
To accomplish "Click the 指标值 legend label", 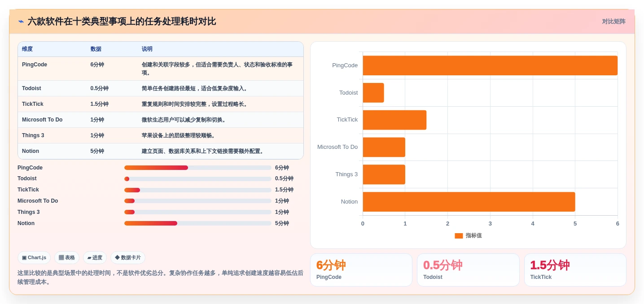I will [473, 235].
